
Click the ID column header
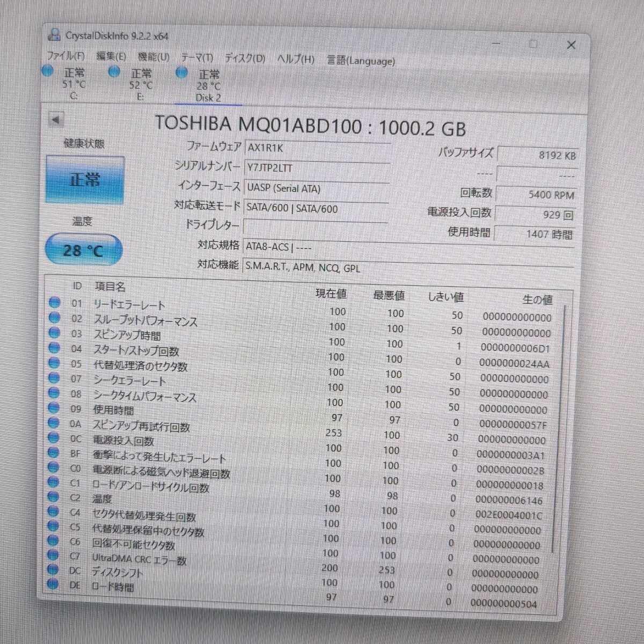[77, 287]
